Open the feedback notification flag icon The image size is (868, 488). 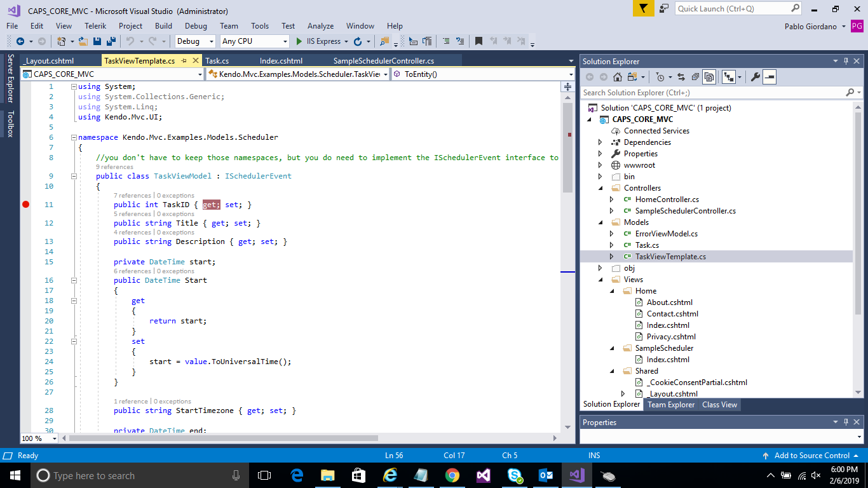643,8
